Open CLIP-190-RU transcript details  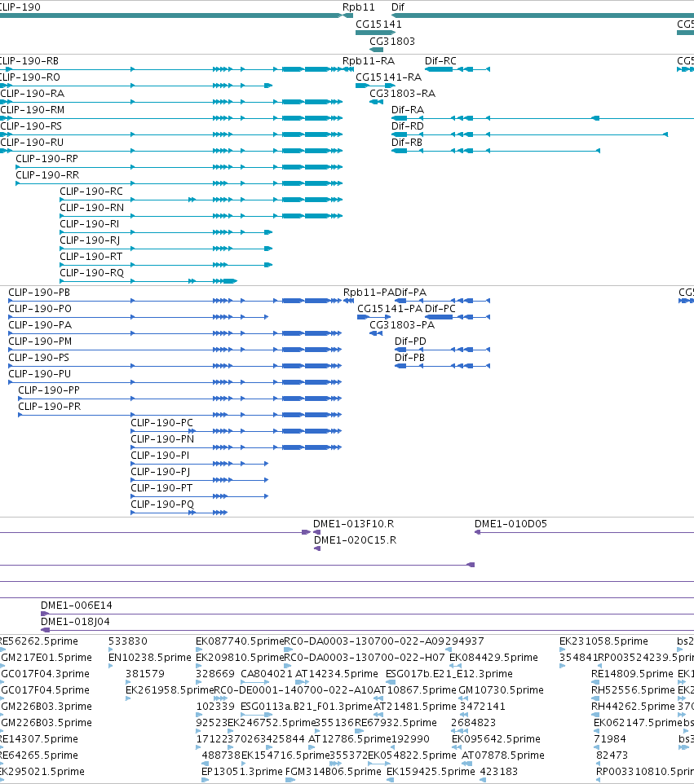click(32, 142)
